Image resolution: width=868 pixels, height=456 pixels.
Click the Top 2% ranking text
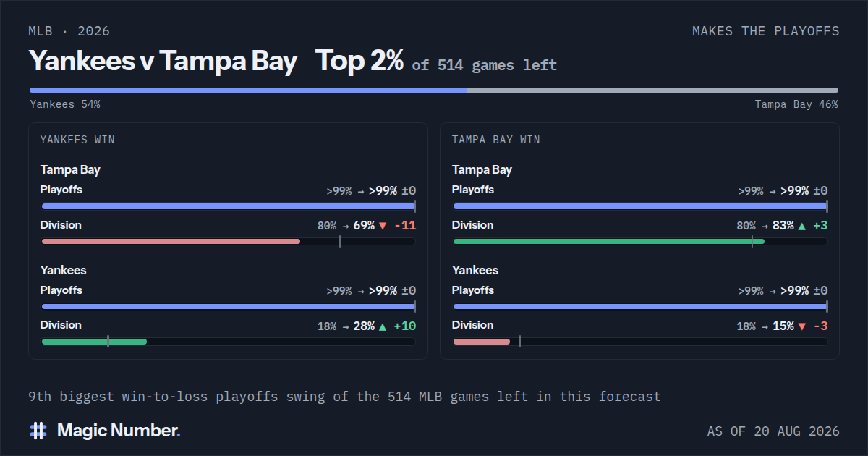click(x=359, y=62)
